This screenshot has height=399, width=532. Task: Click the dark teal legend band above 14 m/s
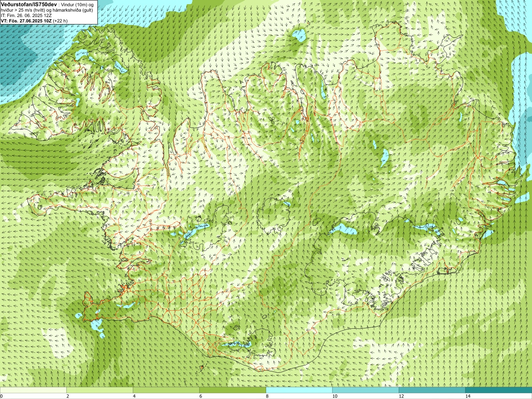[x=499, y=390]
